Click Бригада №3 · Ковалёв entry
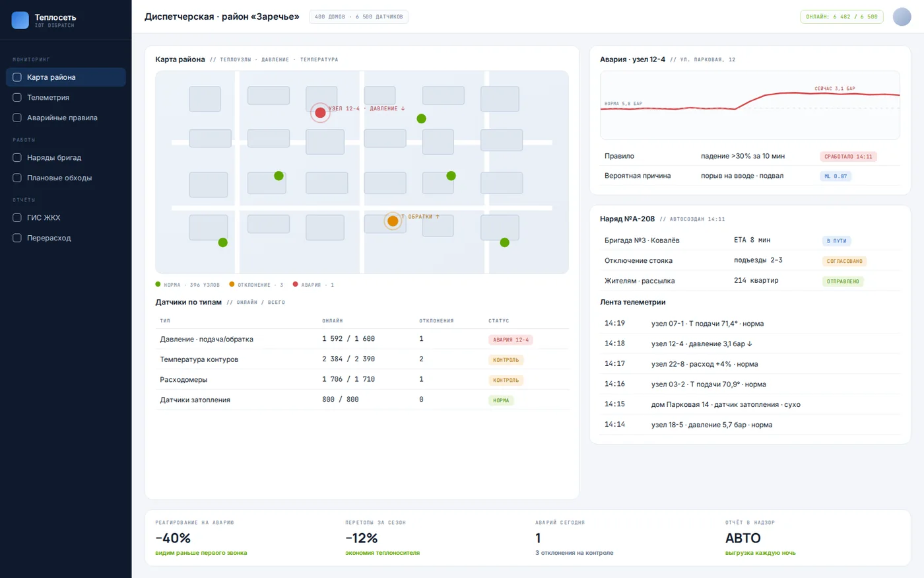 tap(642, 240)
